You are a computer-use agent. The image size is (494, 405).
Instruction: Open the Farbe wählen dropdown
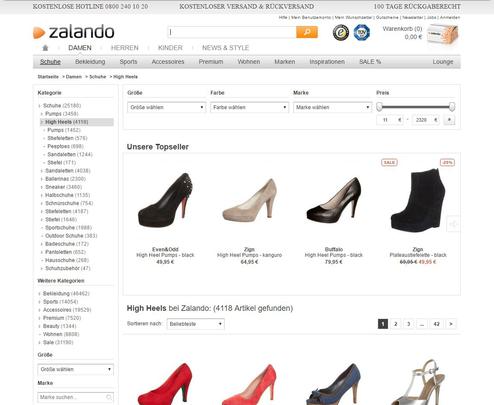tap(249, 107)
